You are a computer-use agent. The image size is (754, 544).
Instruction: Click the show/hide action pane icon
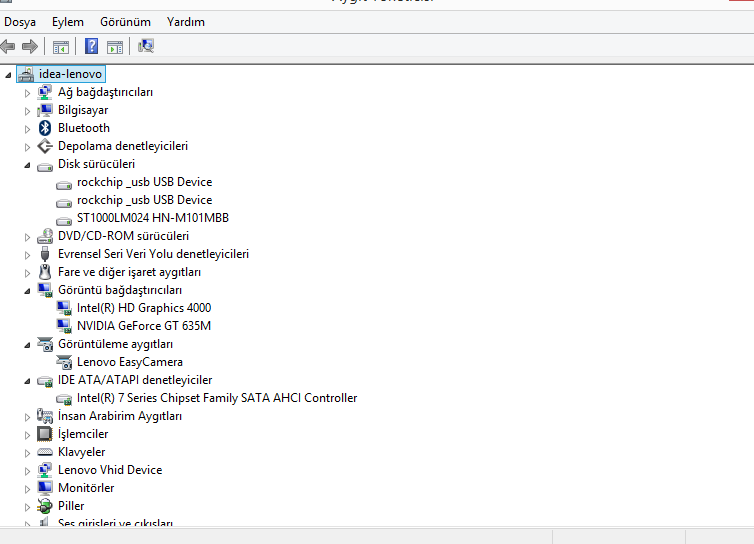click(115, 47)
